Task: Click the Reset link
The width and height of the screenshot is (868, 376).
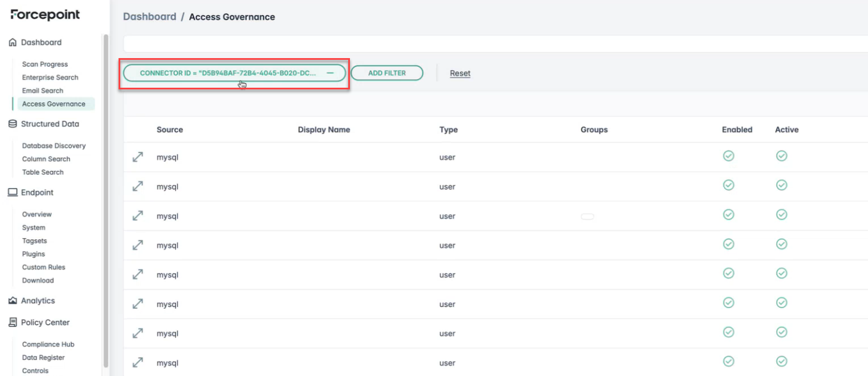Action: coord(460,73)
